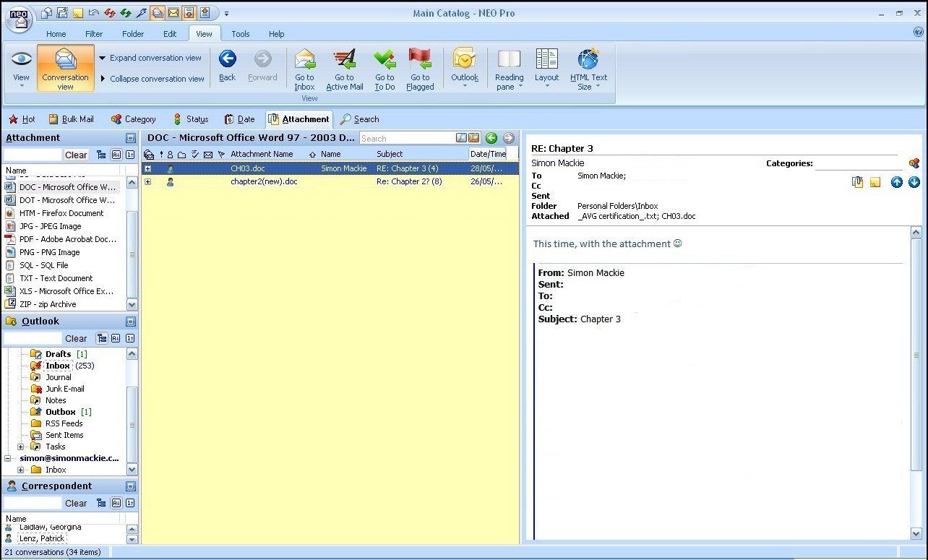Click the help question mark icon

918,33
